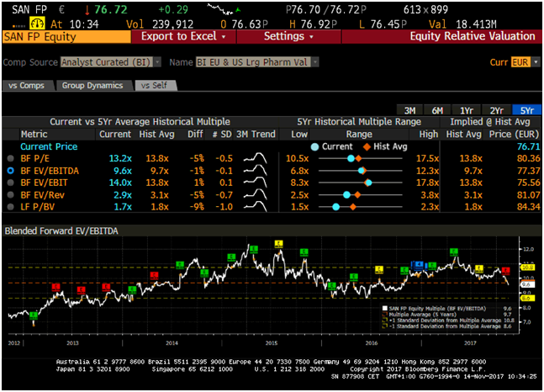This screenshot has width=544, height=392.
Task: Select the 2Yr period tab
Action: [x=496, y=110]
